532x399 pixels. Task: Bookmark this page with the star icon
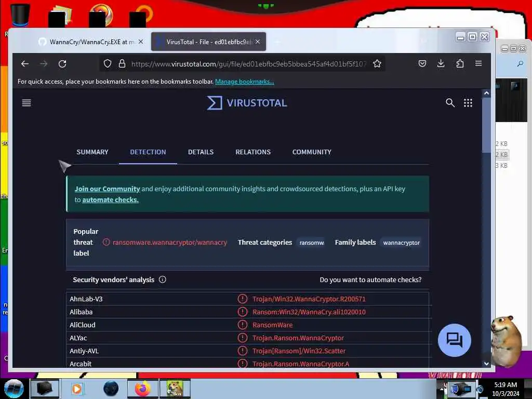[x=377, y=64]
